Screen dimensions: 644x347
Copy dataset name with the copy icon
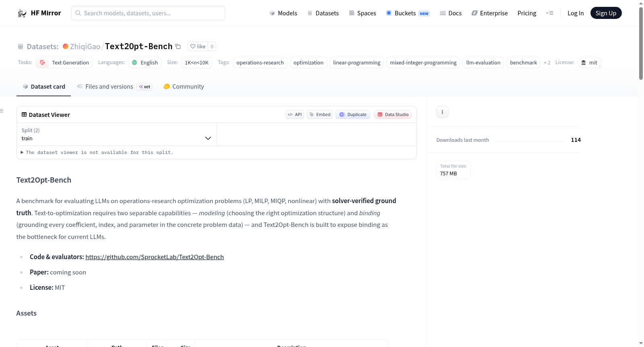coord(178,46)
